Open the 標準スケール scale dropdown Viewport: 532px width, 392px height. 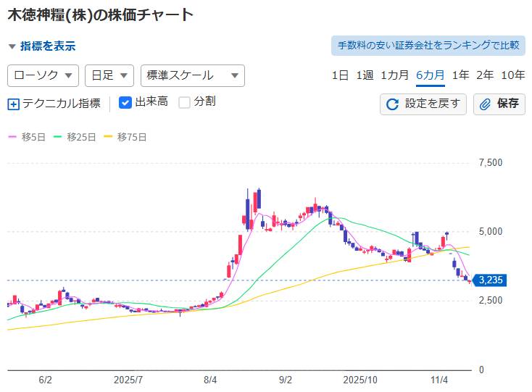(192, 75)
